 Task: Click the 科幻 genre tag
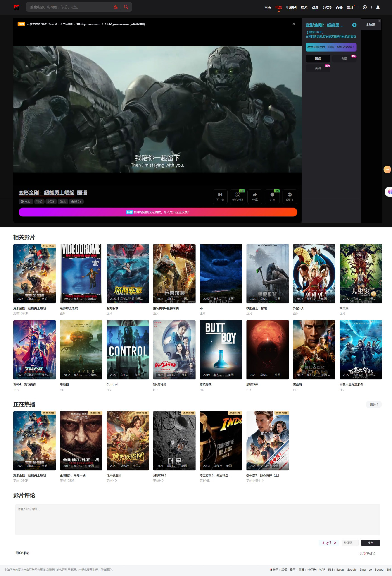[39, 202]
